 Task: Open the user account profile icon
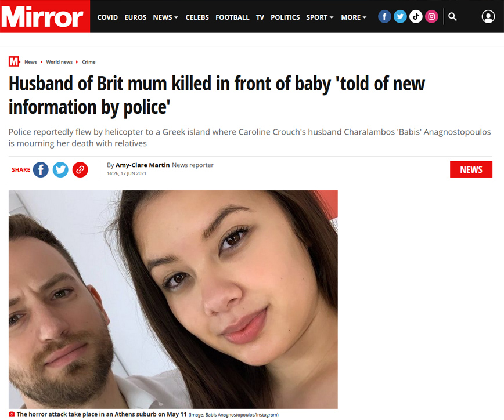[x=488, y=16]
